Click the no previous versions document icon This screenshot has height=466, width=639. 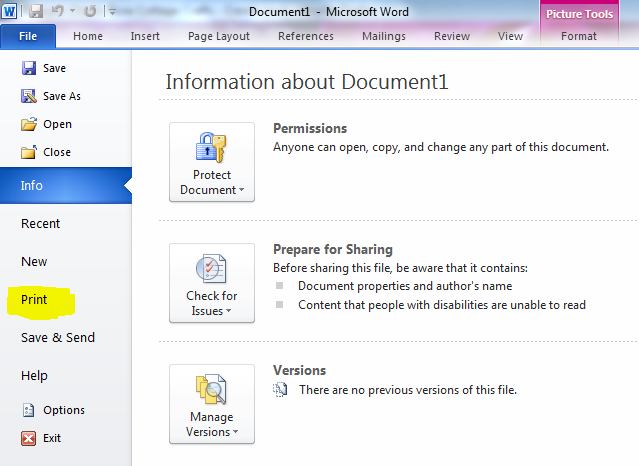click(x=280, y=390)
